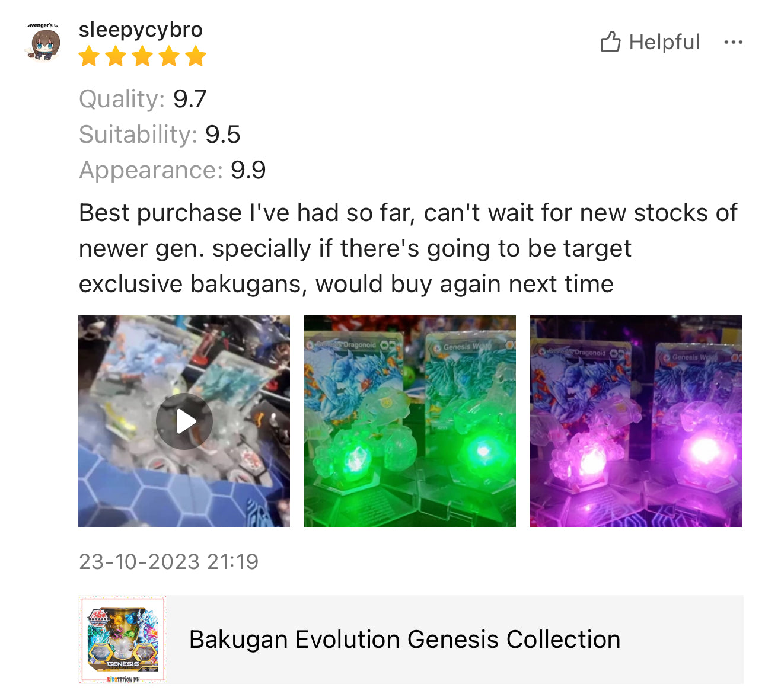Click the Genesis product box thumbnail
Screen dimensions: 765x700
tap(122, 640)
